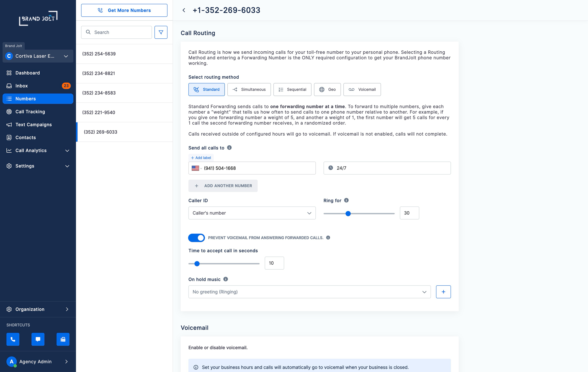Open the chat message shortcut
588x372 pixels.
coord(38,339)
